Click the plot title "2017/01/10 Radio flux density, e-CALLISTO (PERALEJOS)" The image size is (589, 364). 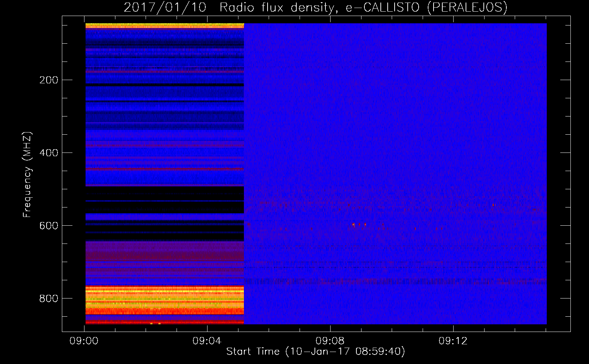[315, 7]
